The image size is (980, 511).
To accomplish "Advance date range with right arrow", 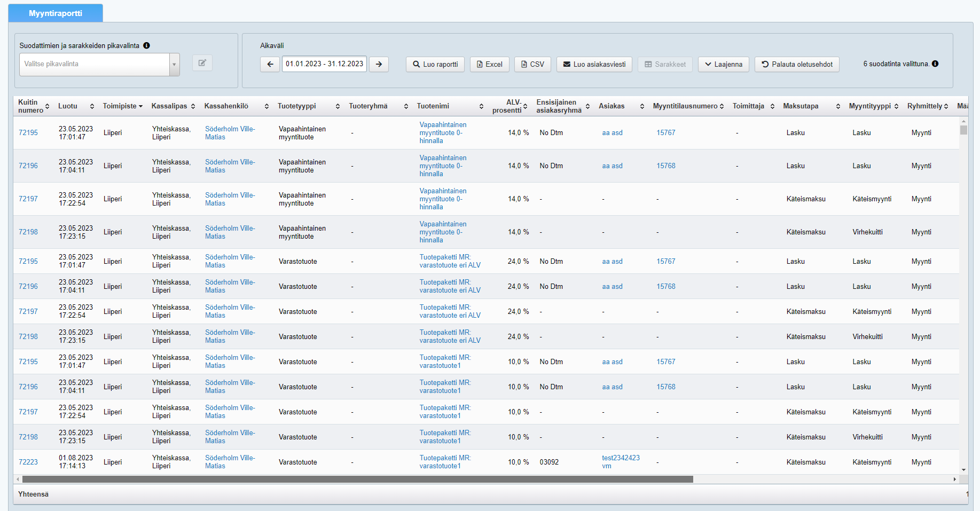I will [379, 64].
